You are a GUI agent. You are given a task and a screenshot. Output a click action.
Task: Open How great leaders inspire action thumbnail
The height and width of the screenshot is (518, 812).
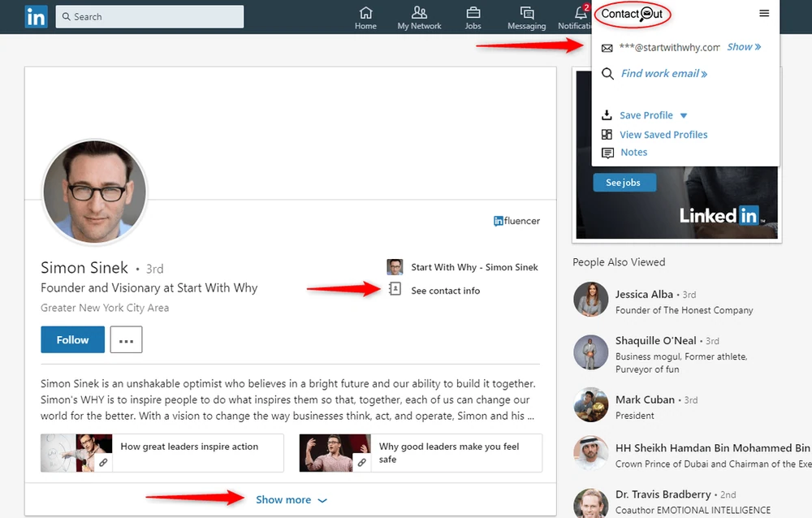pos(76,453)
